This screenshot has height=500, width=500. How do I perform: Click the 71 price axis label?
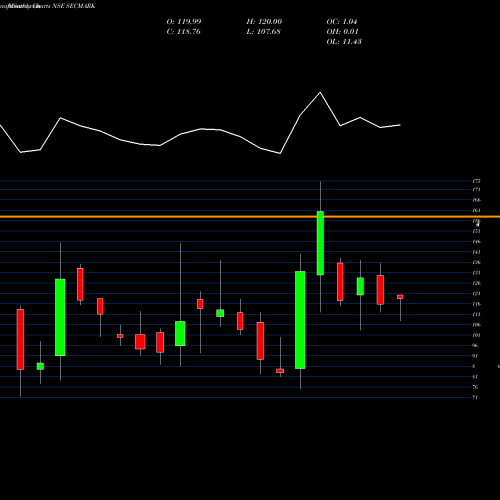[475, 398]
